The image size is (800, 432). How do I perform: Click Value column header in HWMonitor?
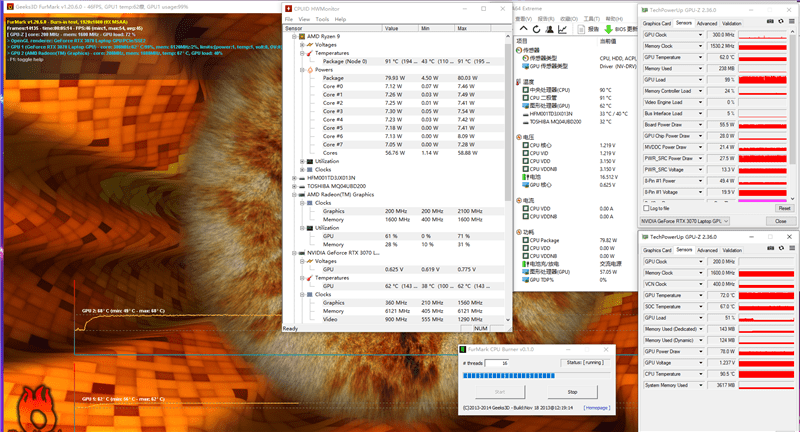pyautogui.click(x=400, y=28)
